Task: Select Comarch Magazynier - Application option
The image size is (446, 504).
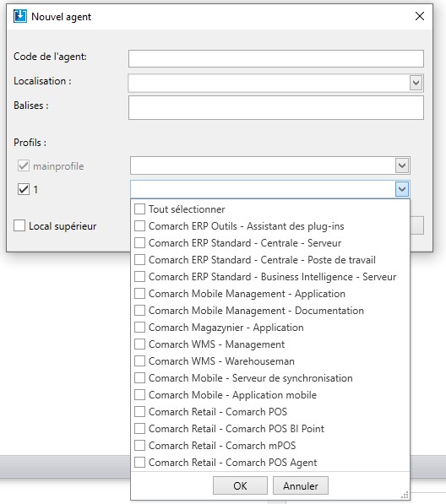Action: 139,328
